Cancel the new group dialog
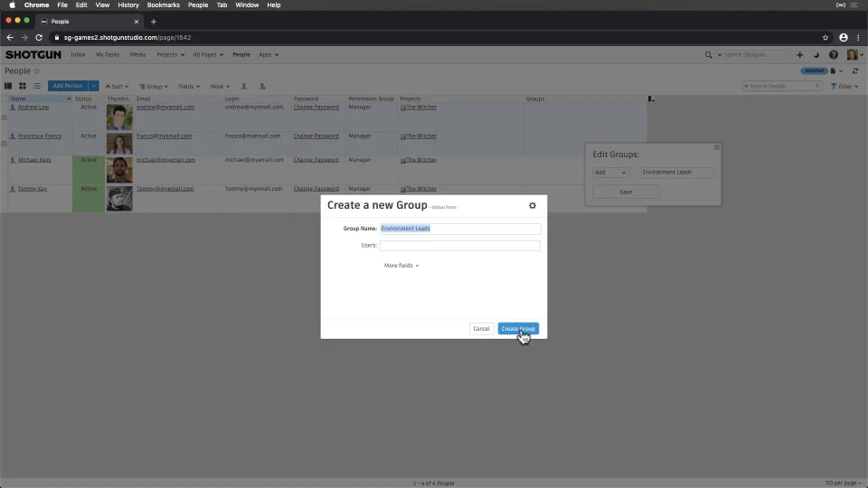 point(481,329)
